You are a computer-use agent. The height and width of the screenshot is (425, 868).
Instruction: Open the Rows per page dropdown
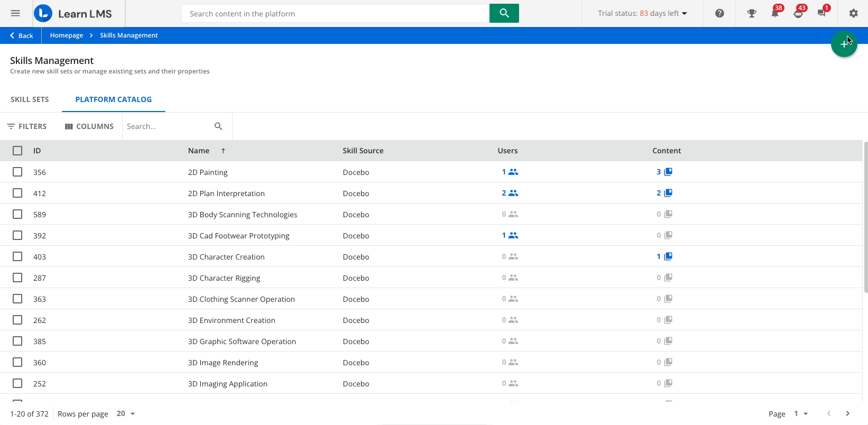click(126, 413)
